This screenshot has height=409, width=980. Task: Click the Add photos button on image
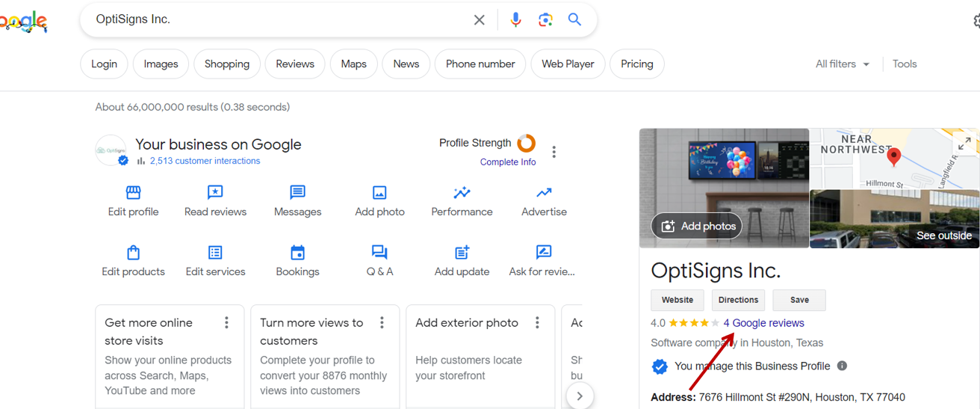tap(697, 226)
